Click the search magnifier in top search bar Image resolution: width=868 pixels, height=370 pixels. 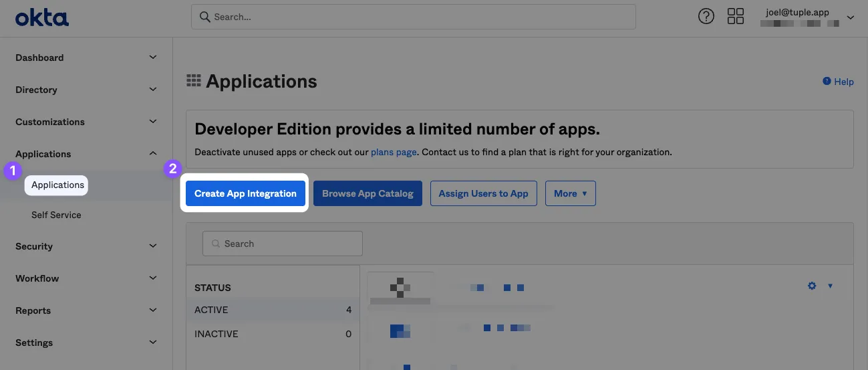click(x=204, y=17)
